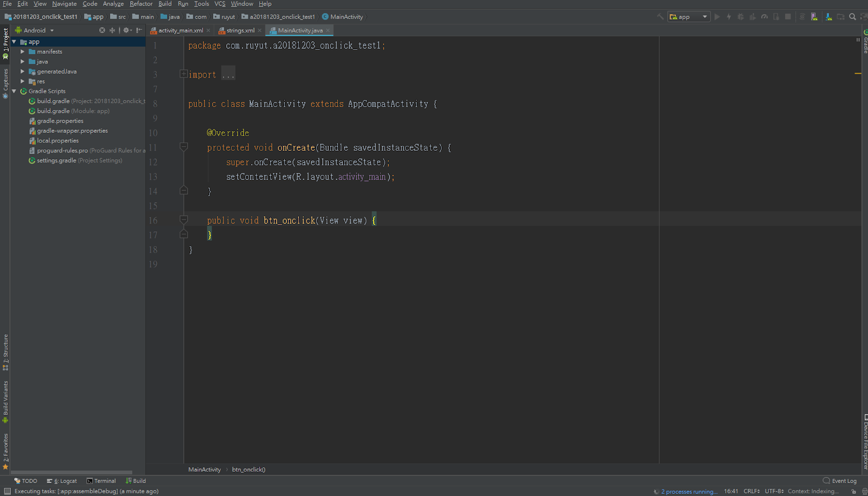Close the MainActivity.java tab

(328, 30)
